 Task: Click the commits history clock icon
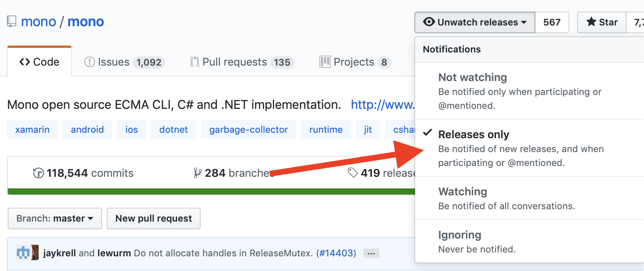[38, 173]
